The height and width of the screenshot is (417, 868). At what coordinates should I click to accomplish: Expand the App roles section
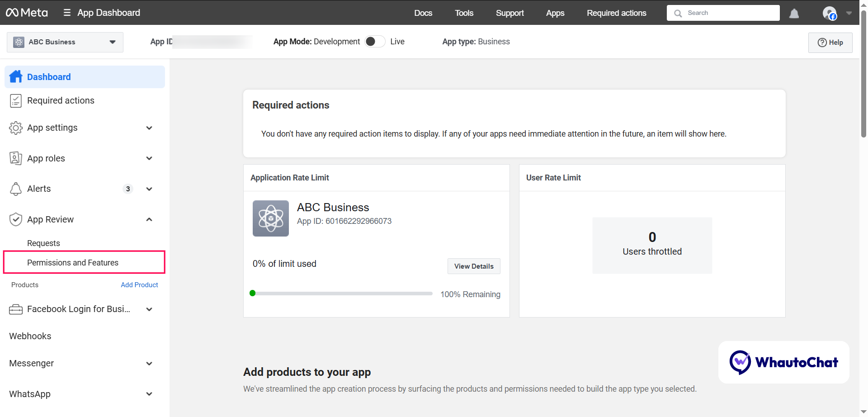(x=149, y=158)
